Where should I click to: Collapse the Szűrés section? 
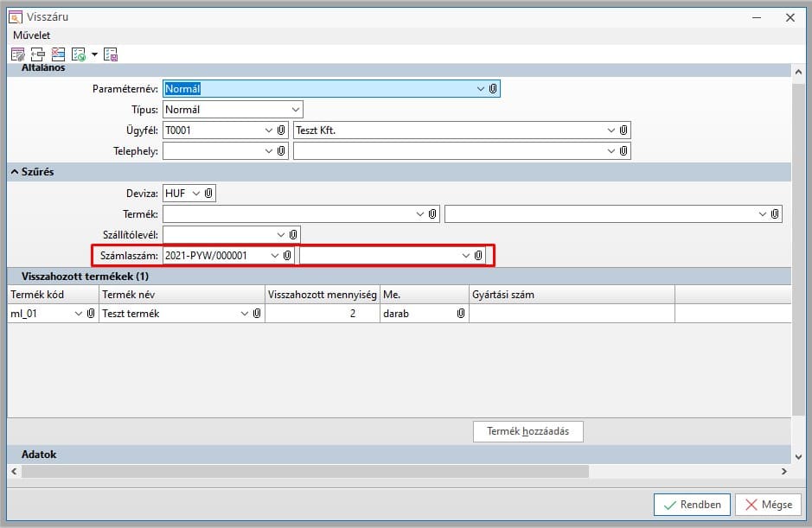pos(15,172)
